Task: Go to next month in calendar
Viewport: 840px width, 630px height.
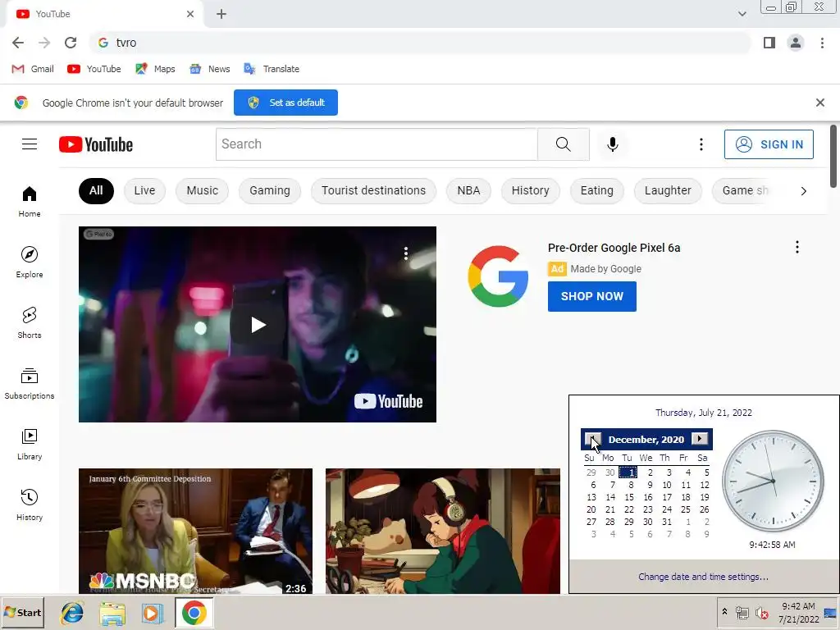Action: (700, 439)
